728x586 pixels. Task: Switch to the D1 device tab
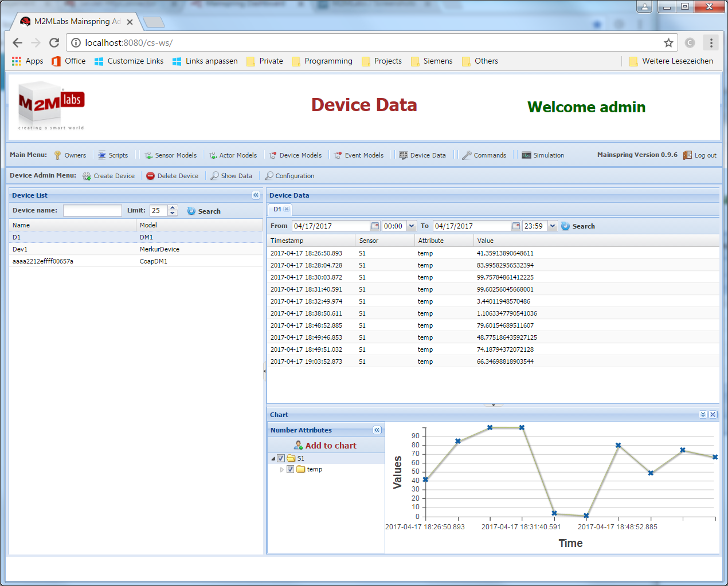point(276,209)
